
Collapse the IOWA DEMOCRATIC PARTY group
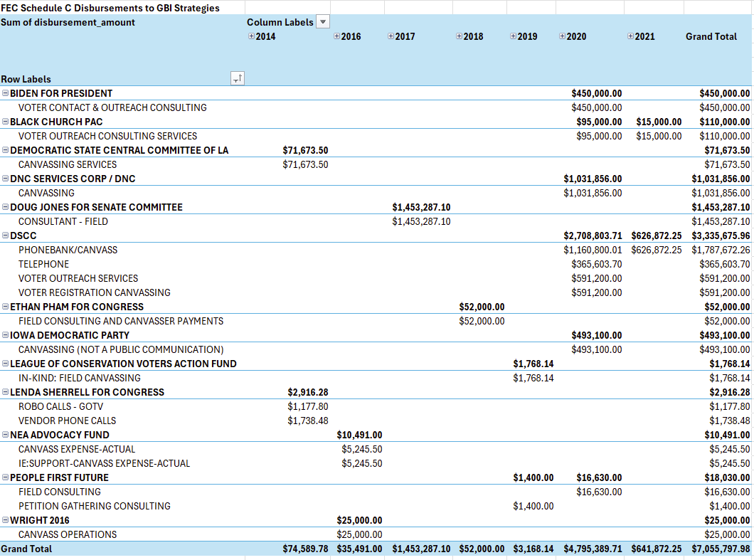point(5,335)
